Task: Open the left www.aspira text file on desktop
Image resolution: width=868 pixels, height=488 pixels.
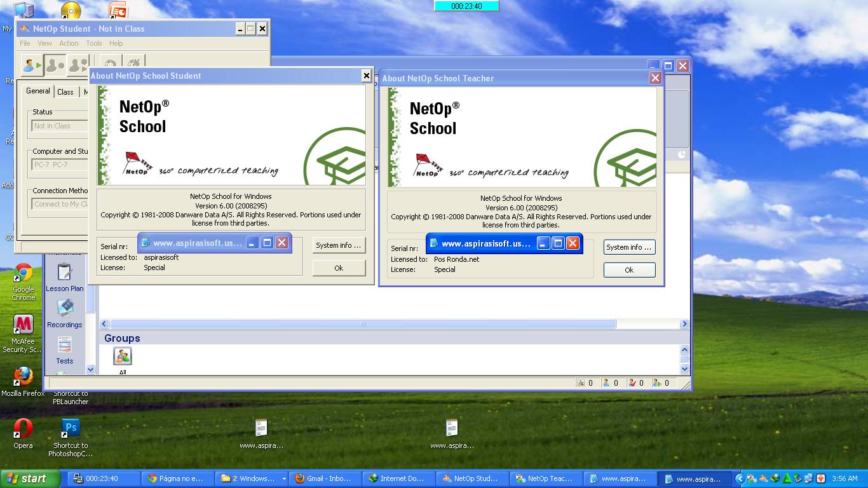Action: pos(261,434)
